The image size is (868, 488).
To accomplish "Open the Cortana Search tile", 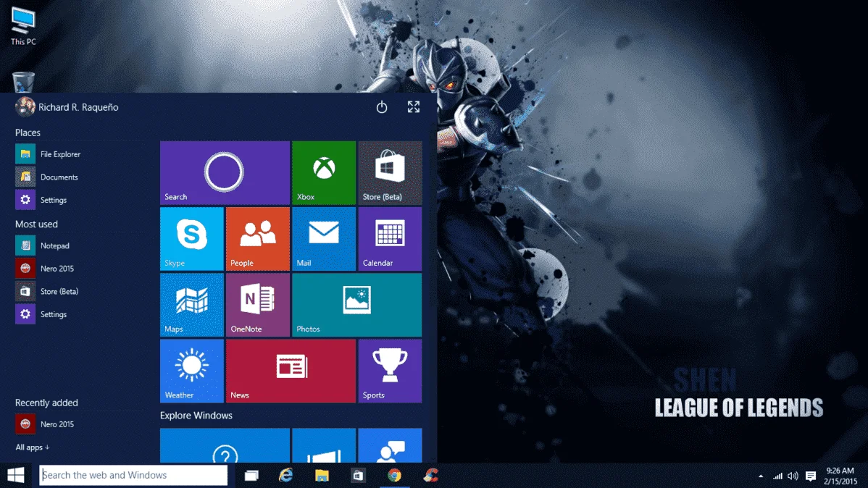I will 225,172.
